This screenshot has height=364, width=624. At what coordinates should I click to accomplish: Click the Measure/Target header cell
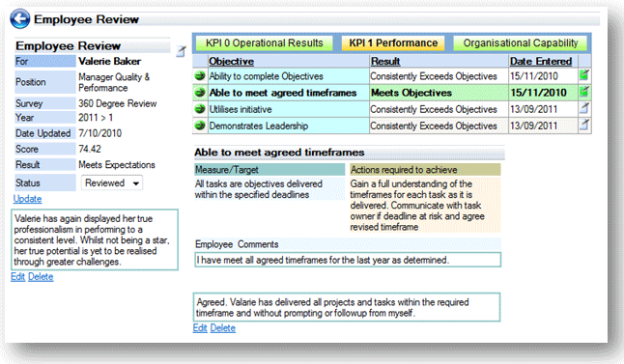click(269, 170)
